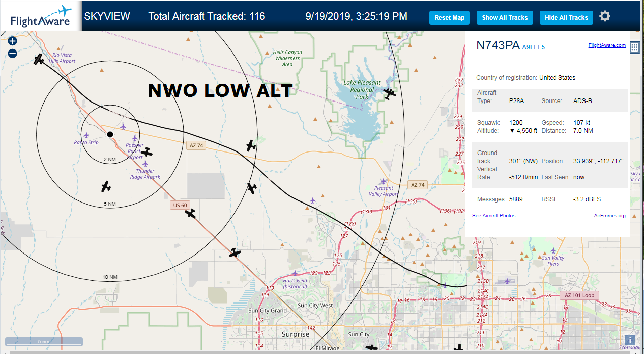Select aircraft icon near Rio Vista Hills Airport
The height and width of the screenshot is (354, 644).
39,60
